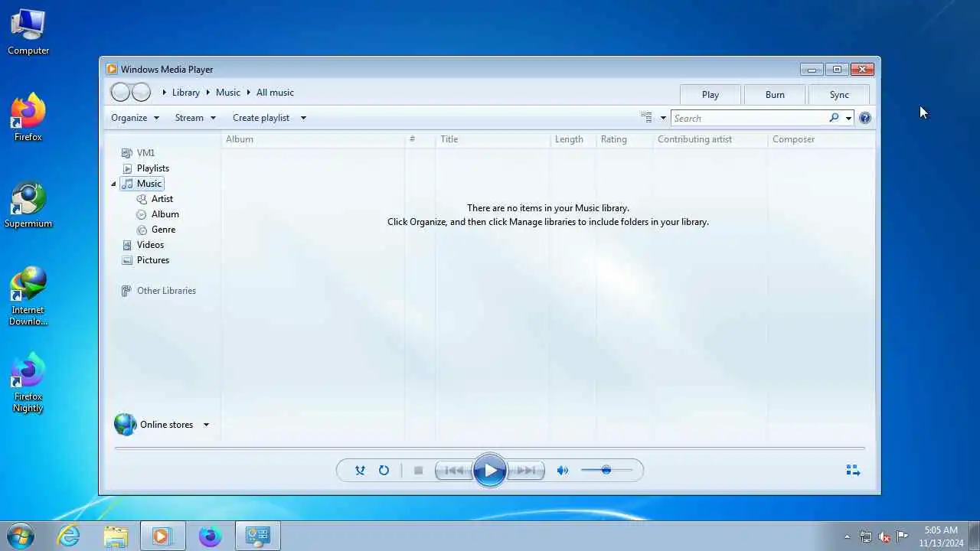This screenshot has width=980, height=551.
Task: Sort by Length column header
Action: point(573,139)
